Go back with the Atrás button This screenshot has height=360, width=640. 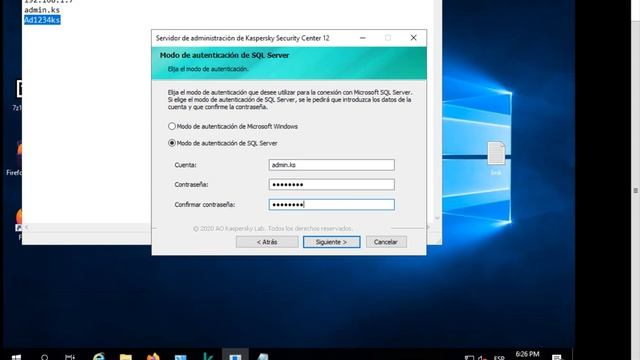pyautogui.click(x=267, y=242)
